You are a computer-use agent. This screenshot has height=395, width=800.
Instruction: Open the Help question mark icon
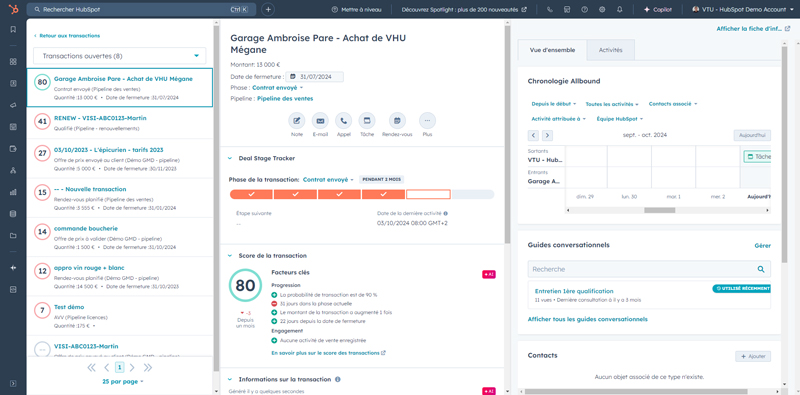tap(584, 9)
